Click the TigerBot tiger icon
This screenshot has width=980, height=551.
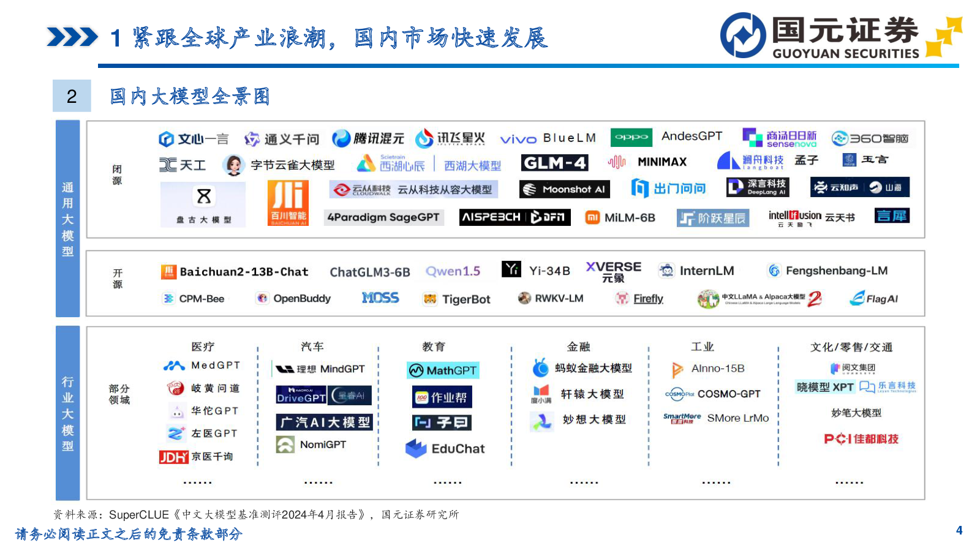pyautogui.click(x=430, y=299)
